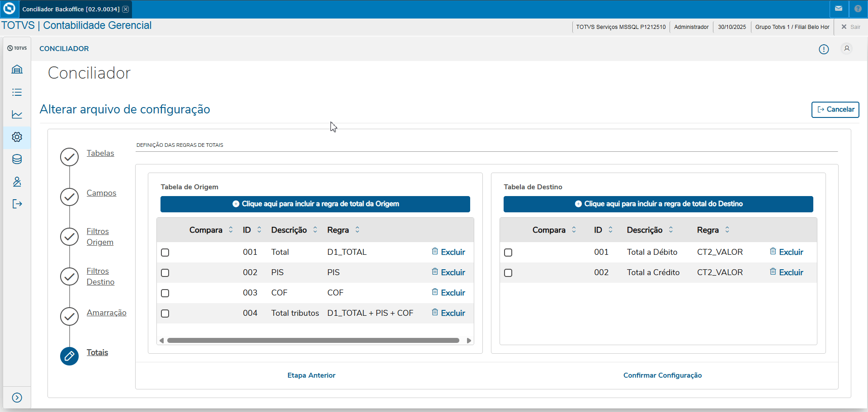The width and height of the screenshot is (868, 412).
Task: Click the origin table scroll right arrow
Action: (x=469, y=341)
